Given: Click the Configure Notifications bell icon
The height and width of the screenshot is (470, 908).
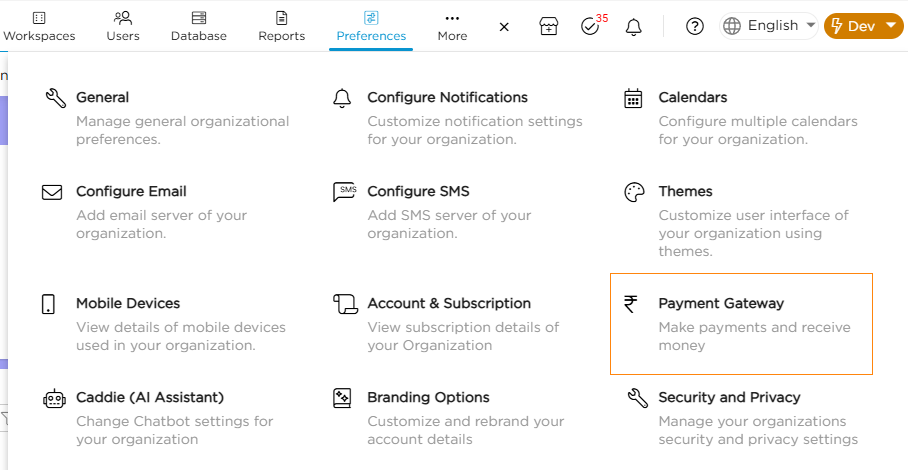Looking at the screenshot, I should tap(342, 98).
